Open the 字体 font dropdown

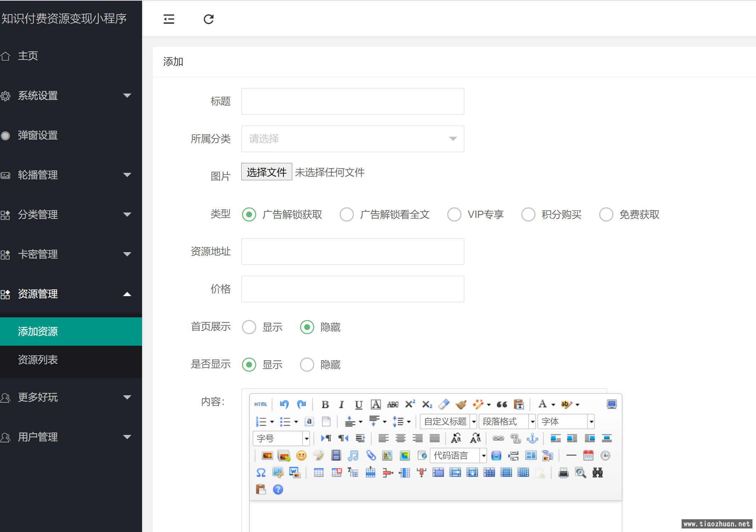[x=566, y=421]
